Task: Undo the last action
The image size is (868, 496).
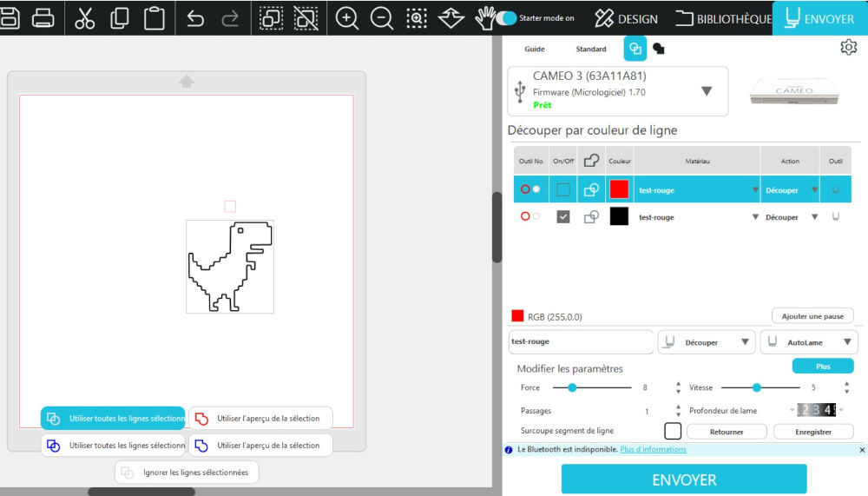Action: [195, 18]
